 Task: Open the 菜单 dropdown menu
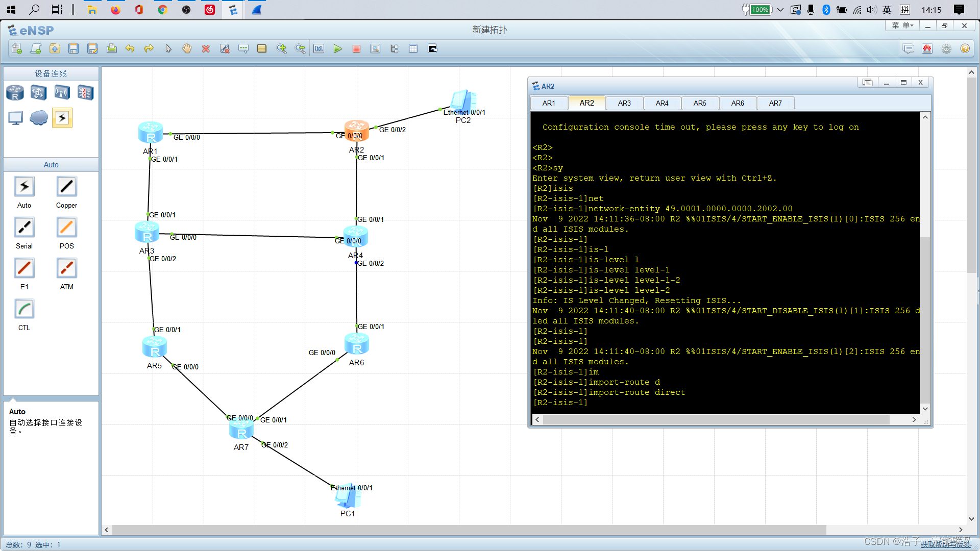902,26
